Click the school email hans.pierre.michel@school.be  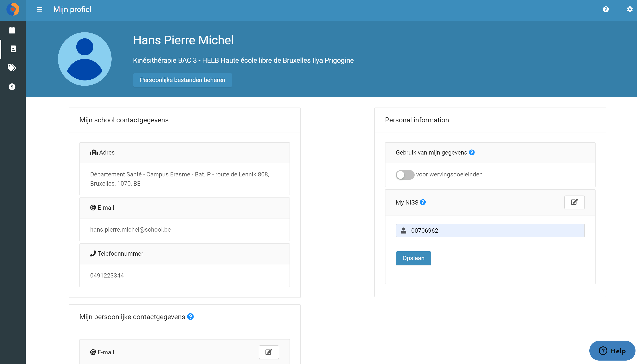[130, 229]
